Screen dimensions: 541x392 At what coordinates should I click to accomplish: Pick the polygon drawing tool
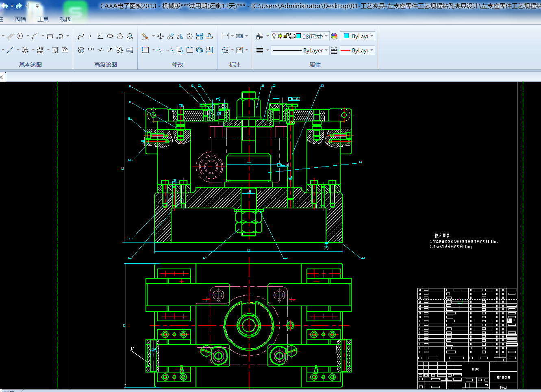[120, 36]
